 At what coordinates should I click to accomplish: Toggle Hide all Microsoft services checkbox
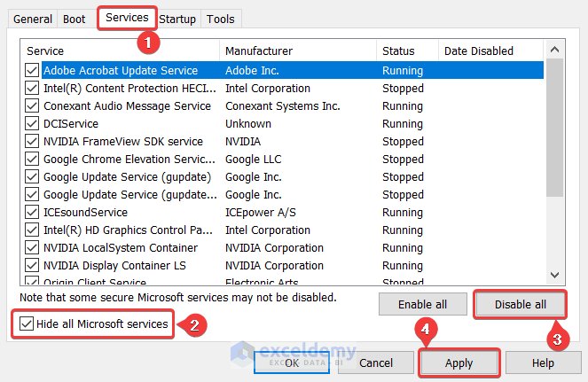[x=24, y=324]
